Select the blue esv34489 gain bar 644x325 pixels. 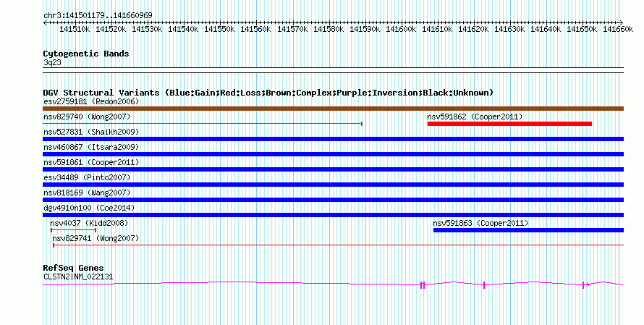(x=333, y=185)
